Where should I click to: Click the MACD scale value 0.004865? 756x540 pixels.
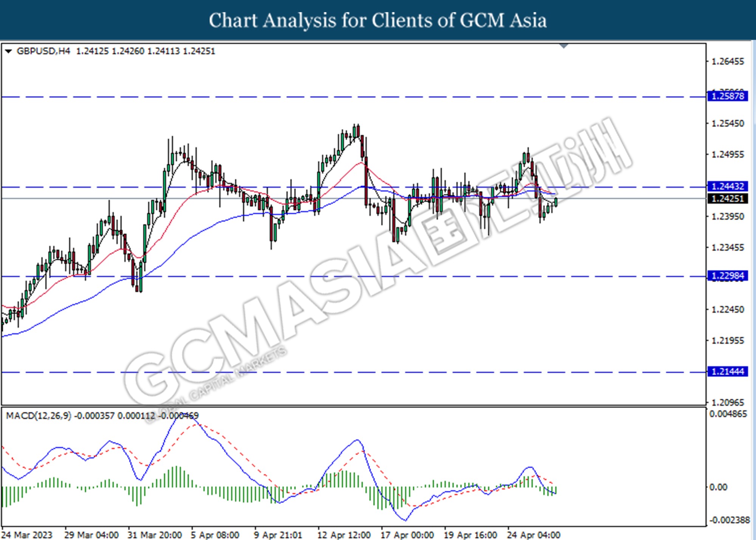(x=728, y=414)
